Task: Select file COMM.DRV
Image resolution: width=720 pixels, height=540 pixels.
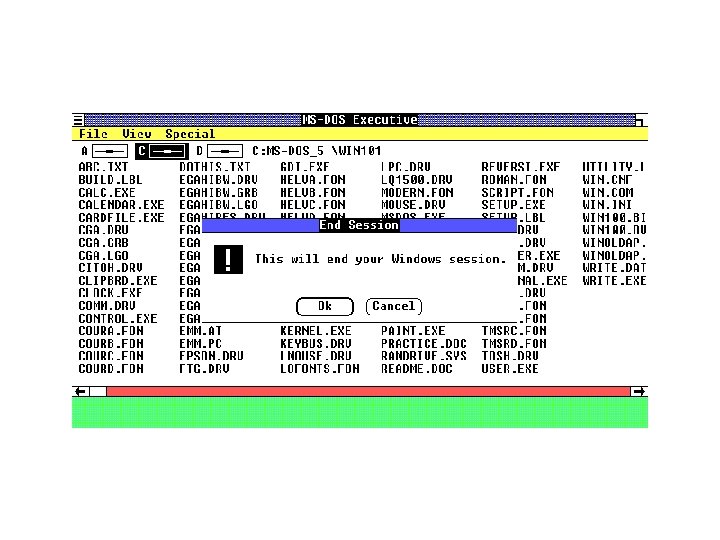Action: tap(107, 306)
